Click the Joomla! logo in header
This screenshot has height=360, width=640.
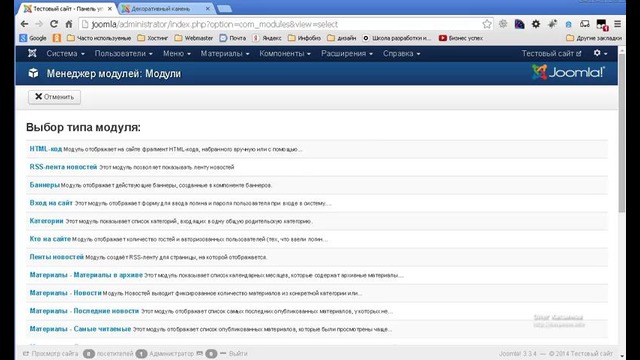[x=568, y=72]
